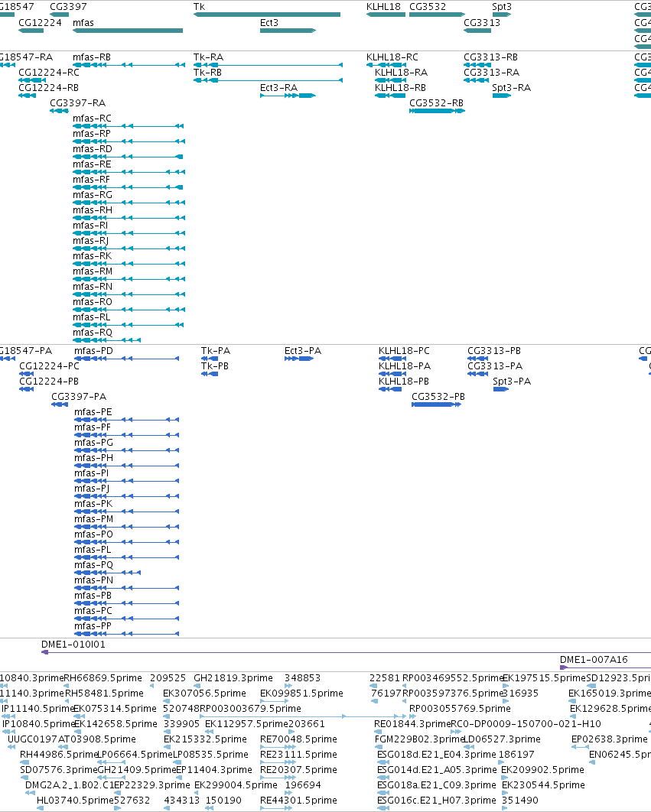Select protein label Spt3-PA
The image size is (651, 812).
coord(512,381)
